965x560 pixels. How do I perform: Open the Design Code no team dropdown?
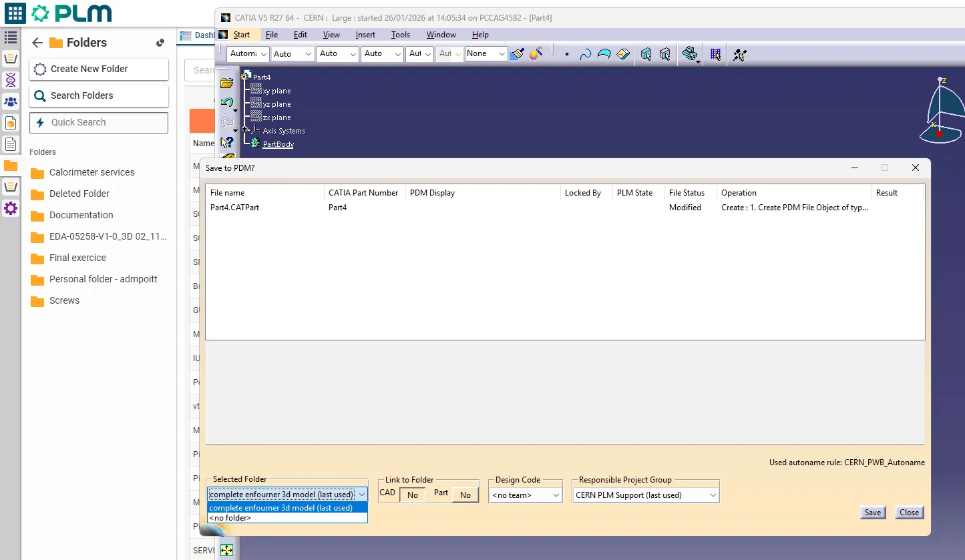click(526, 495)
